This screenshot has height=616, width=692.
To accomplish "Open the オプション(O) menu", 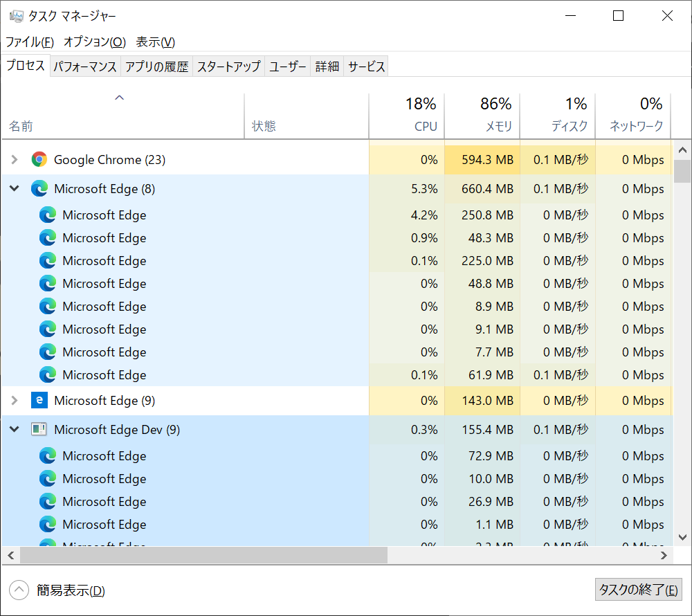I will (95, 42).
